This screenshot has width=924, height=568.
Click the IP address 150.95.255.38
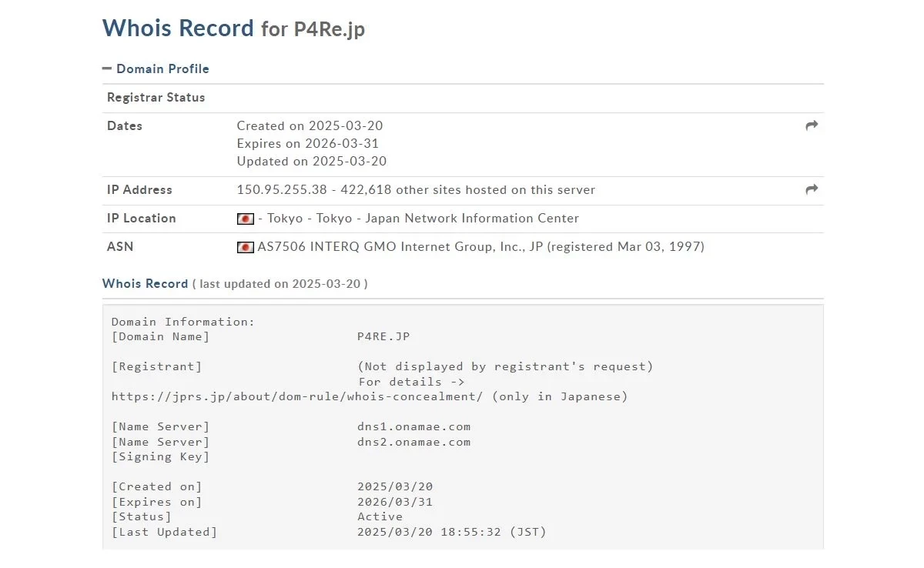282,189
